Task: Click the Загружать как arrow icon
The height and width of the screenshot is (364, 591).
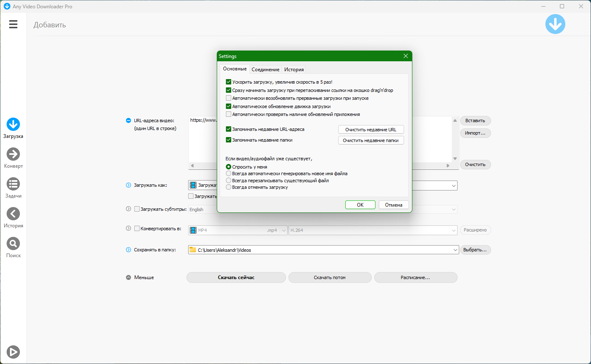Action: point(128,185)
